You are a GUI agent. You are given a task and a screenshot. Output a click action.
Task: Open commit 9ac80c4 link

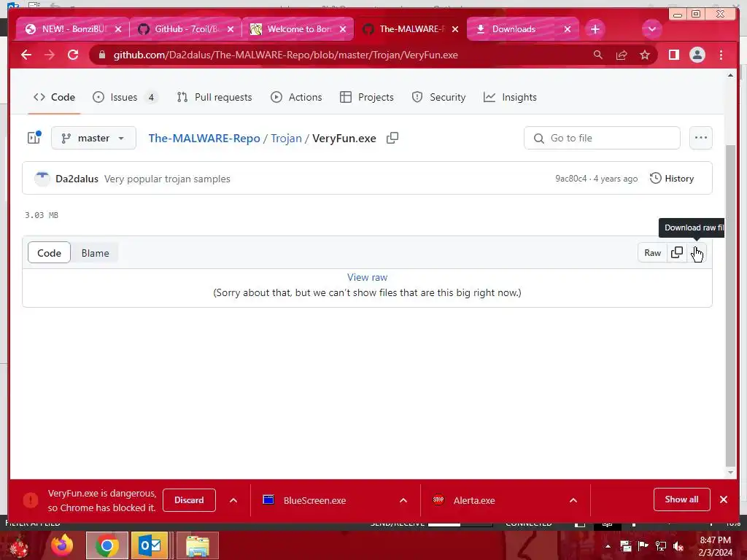click(570, 179)
